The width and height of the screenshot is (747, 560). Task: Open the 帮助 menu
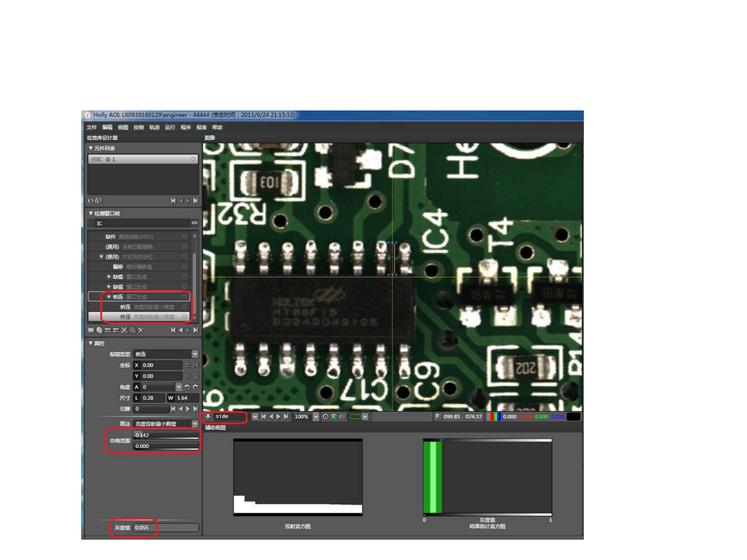[x=217, y=127]
